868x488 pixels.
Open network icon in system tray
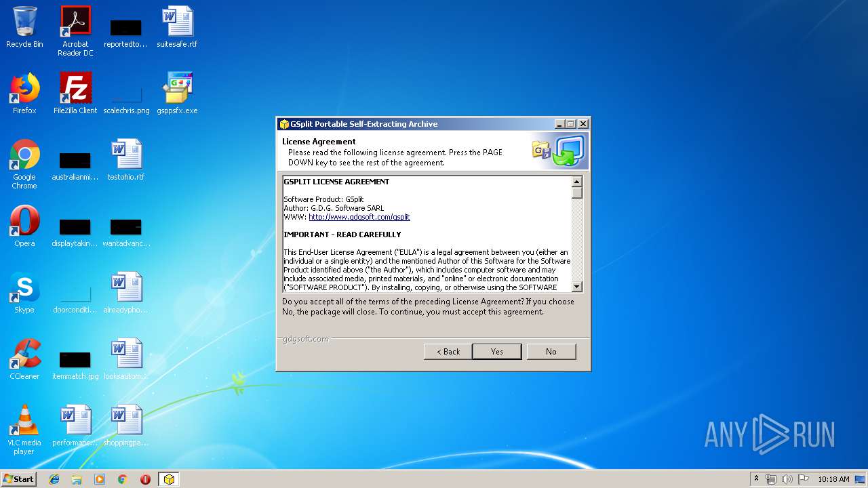click(771, 479)
